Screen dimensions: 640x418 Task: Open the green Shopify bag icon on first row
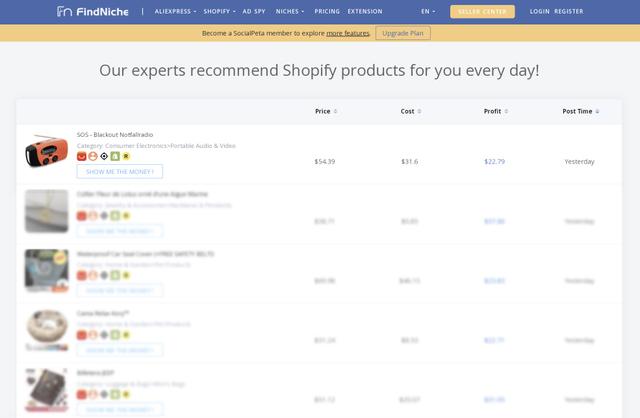pos(115,156)
